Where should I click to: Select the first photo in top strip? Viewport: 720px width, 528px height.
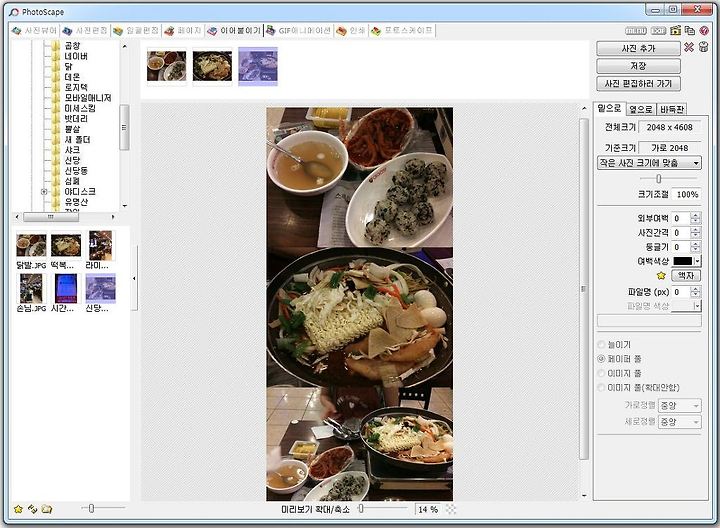pos(167,66)
